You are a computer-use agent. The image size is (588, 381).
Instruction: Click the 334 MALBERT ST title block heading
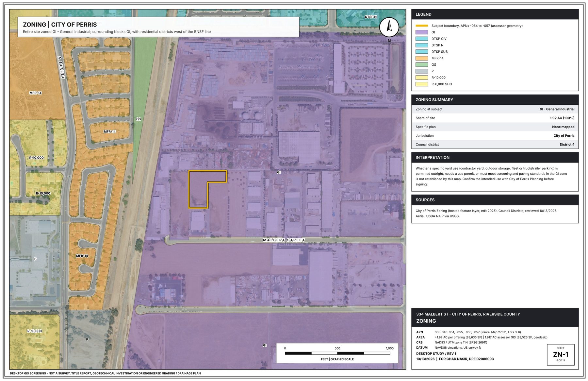pyautogui.click(x=468, y=314)
